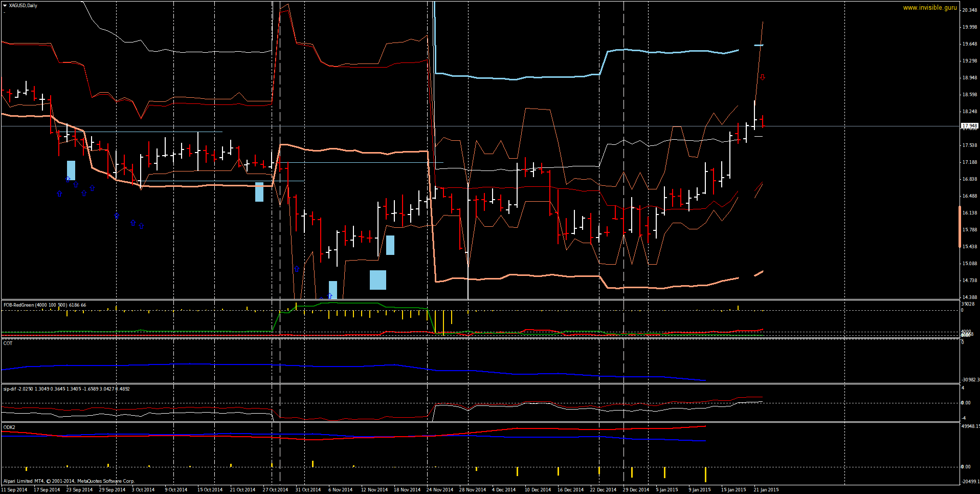
Task: Click the 6 Nov 2014 date label
Action: [x=341, y=490]
